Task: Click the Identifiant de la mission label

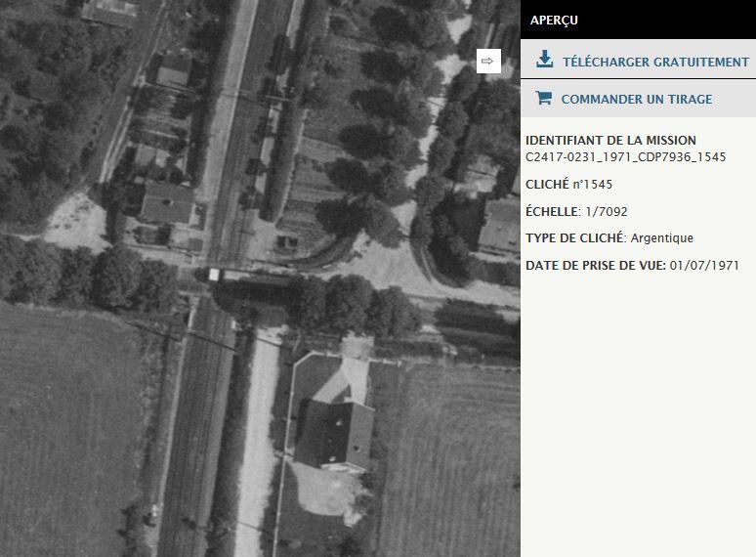Action: (610, 141)
